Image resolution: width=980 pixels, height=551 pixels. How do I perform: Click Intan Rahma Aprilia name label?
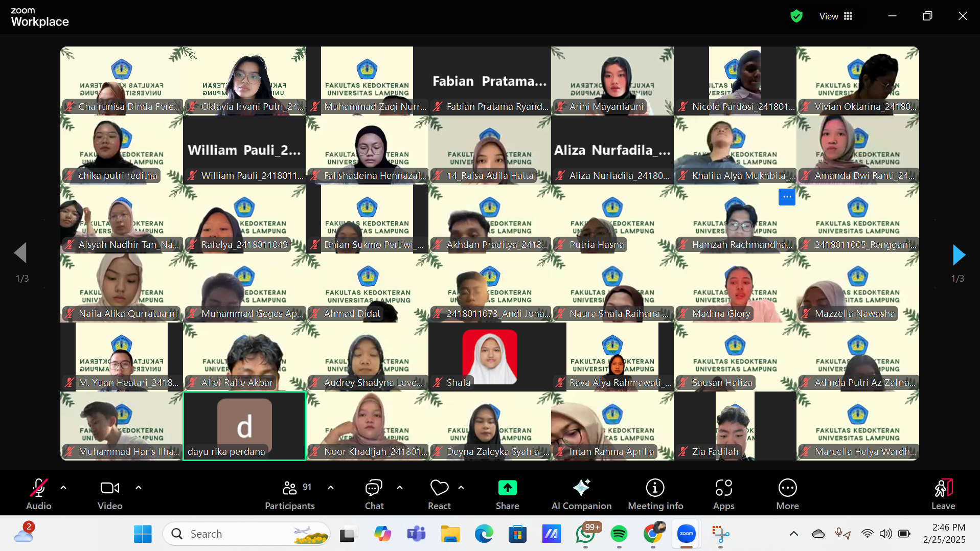[x=611, y=452]
